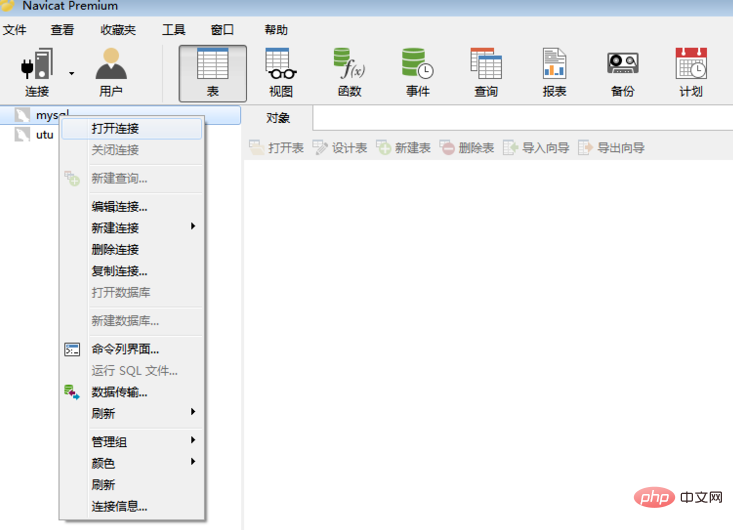This screenshot has height=530, width=733.
Task: Click the 导入向导 import wizard button
Action: (536, 148)
